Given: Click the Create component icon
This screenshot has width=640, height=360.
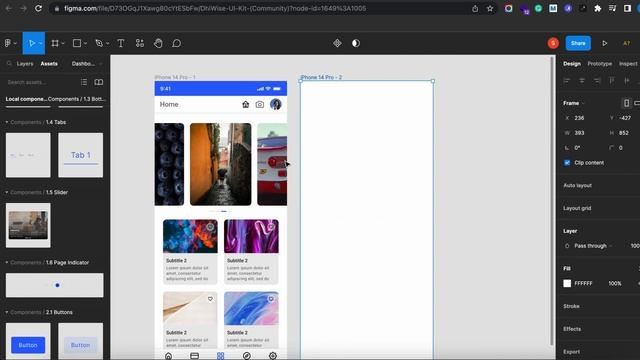Looking at the screenshot, I should 337,43.
